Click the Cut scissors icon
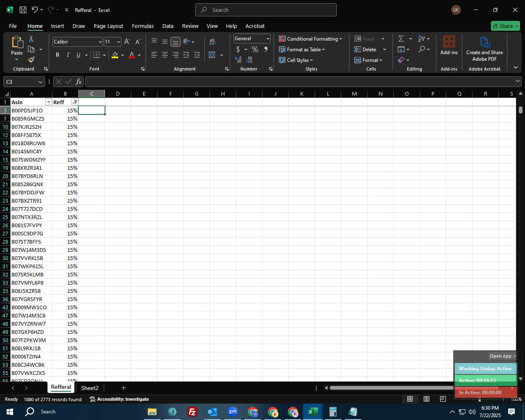Viewport: 525px width, 420px height. pos(31,39)
